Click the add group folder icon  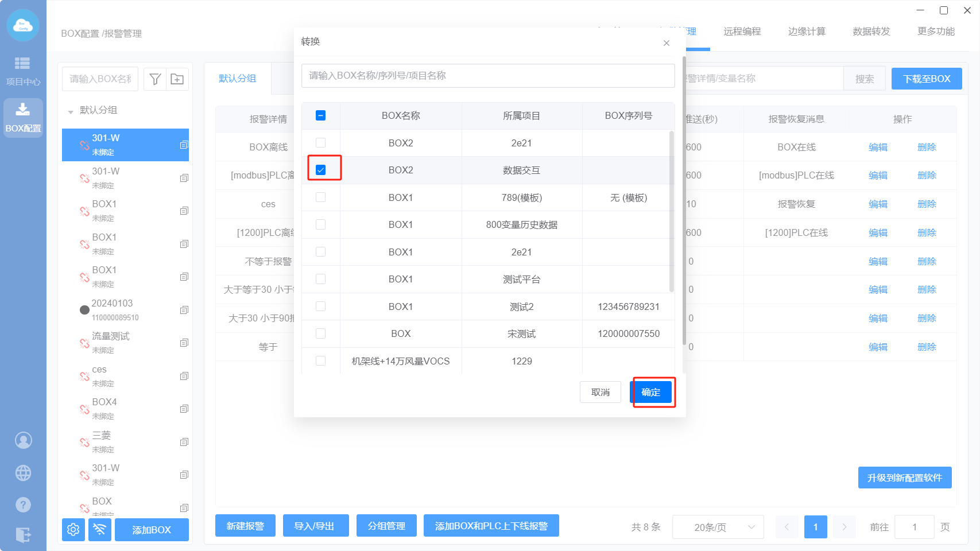tap(177, 79)
